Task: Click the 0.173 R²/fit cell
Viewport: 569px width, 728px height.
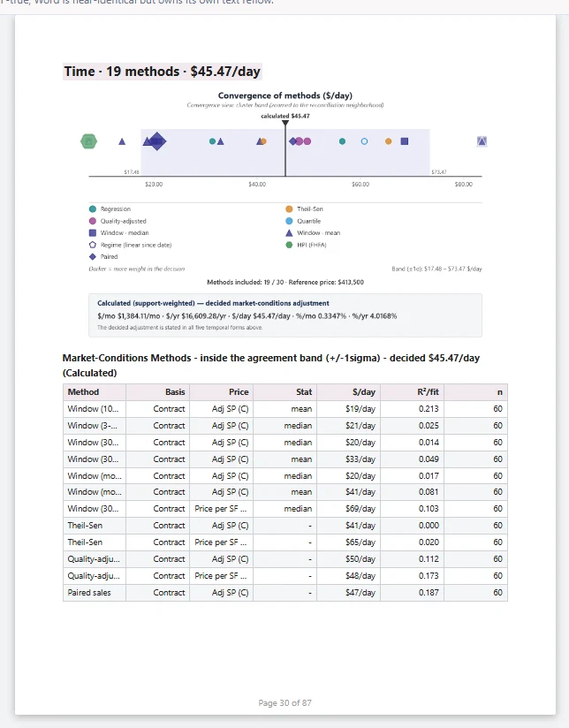Action: [x=412, y=575]
